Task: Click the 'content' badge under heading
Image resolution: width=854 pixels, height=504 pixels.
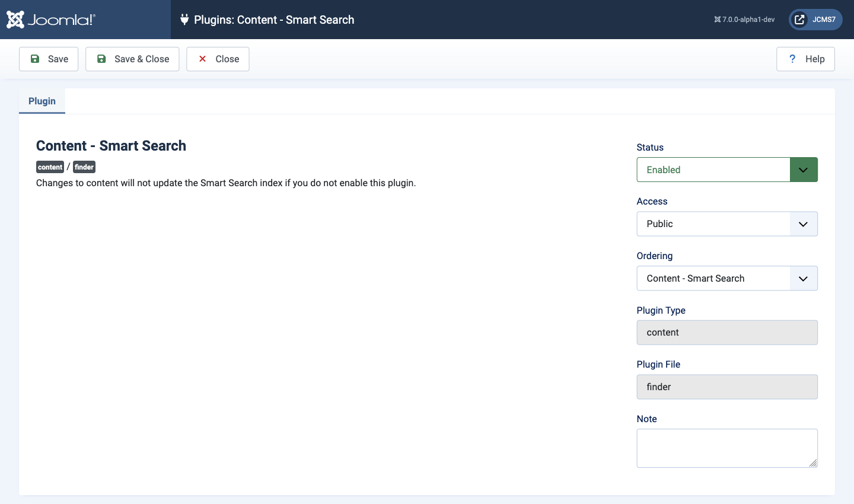Action: [x=50, y=167]
